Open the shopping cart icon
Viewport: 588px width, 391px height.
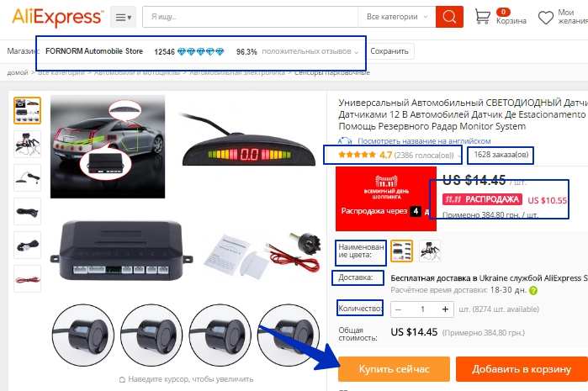click(x=482, y=17)
